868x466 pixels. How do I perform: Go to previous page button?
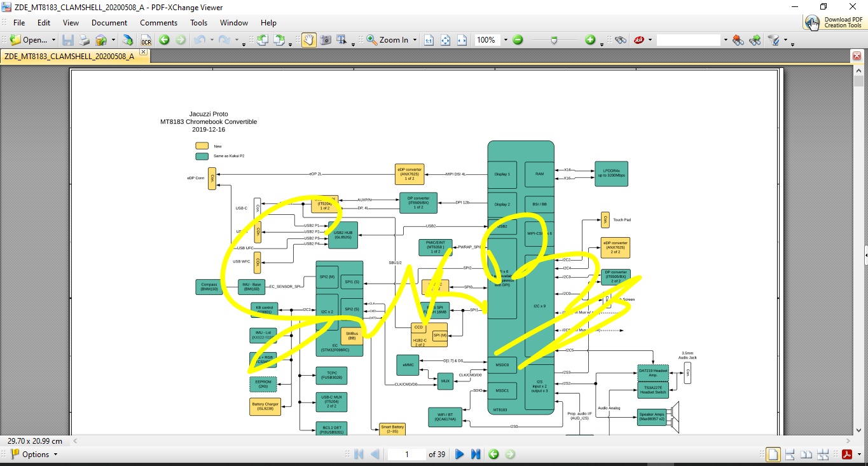click(x=375, y=455)
